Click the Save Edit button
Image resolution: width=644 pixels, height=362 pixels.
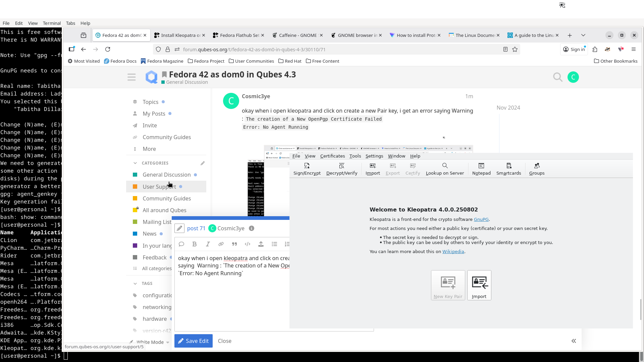pyautogui.click(x=193, y=341)
